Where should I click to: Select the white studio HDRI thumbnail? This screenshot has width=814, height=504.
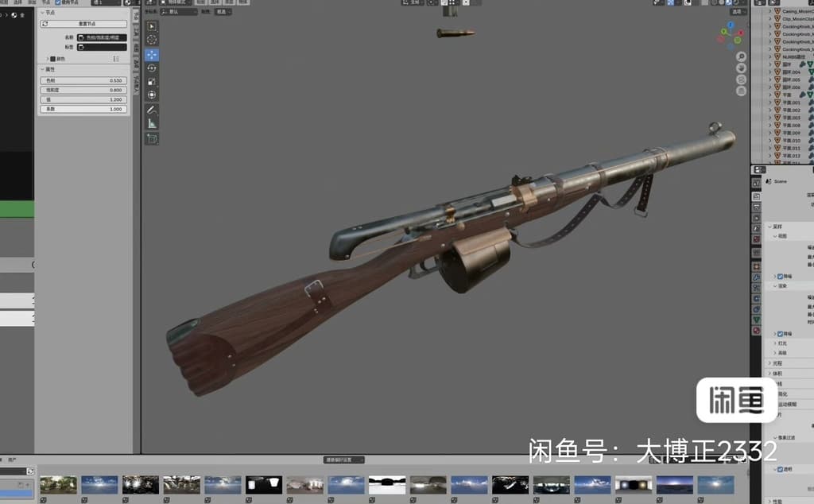(387, 485)
